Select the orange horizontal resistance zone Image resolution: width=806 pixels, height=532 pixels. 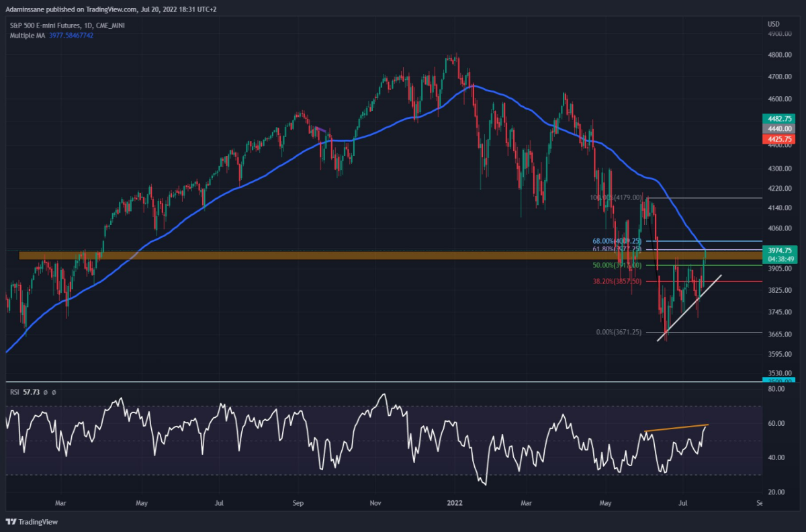[390, 256]
